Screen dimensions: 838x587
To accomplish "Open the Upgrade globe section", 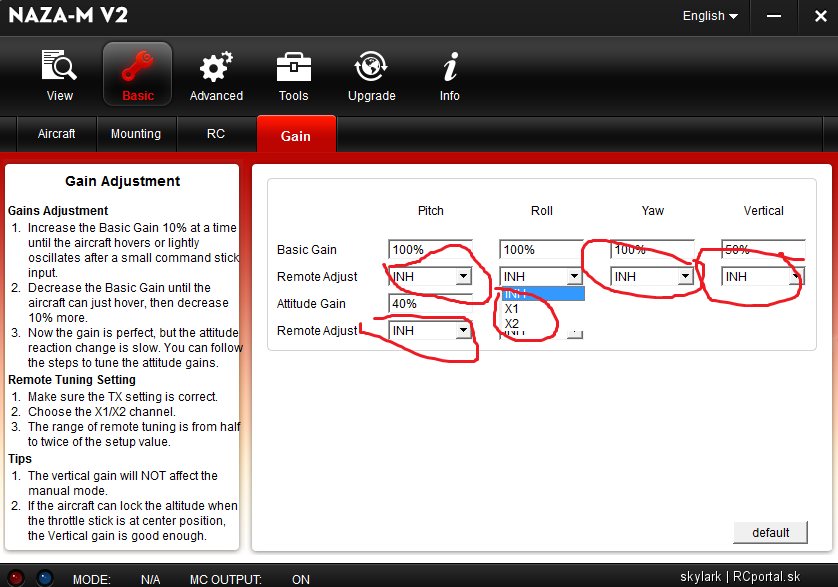I will 371,66.
